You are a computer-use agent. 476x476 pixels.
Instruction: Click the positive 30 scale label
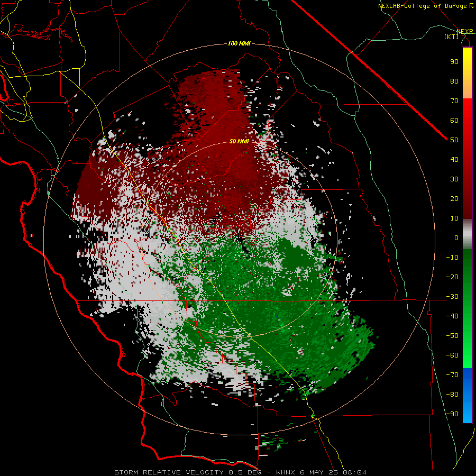[x=454, y=179]
